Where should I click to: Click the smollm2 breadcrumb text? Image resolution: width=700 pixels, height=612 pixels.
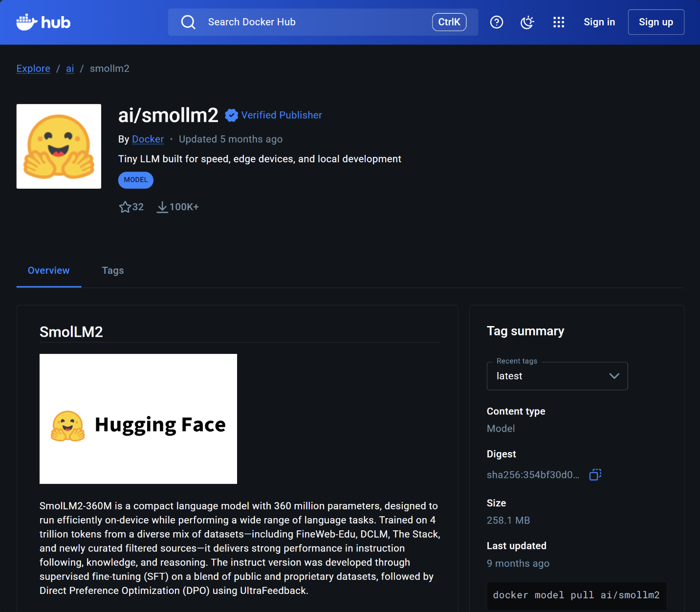[109, 68]
